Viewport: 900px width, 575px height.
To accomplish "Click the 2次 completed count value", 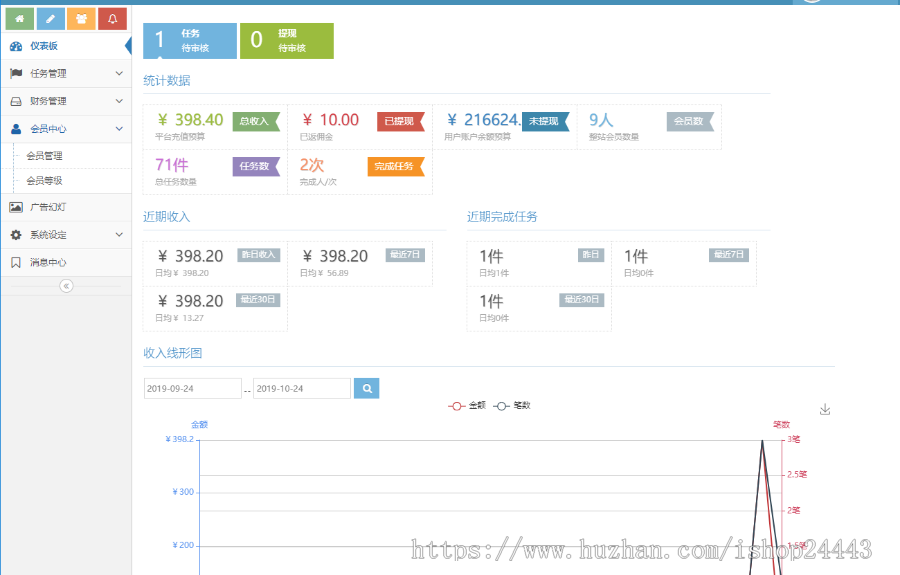I will [x=312, y=165].
